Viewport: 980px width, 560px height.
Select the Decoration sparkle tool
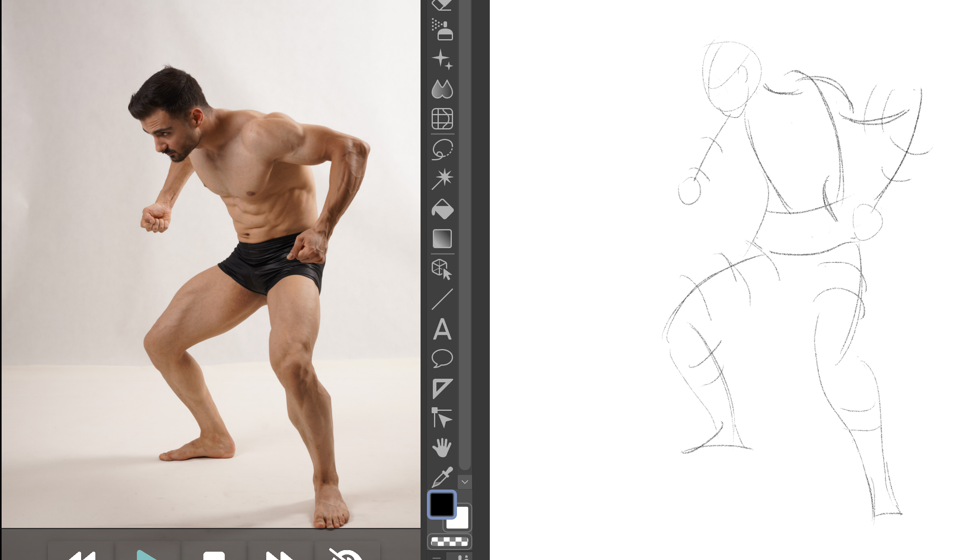442,60
